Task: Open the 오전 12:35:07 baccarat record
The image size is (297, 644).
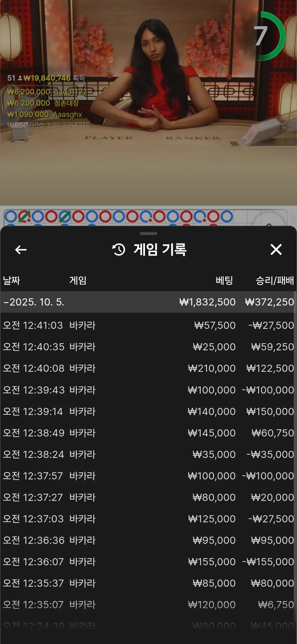Action: click(x=148, y=605)
